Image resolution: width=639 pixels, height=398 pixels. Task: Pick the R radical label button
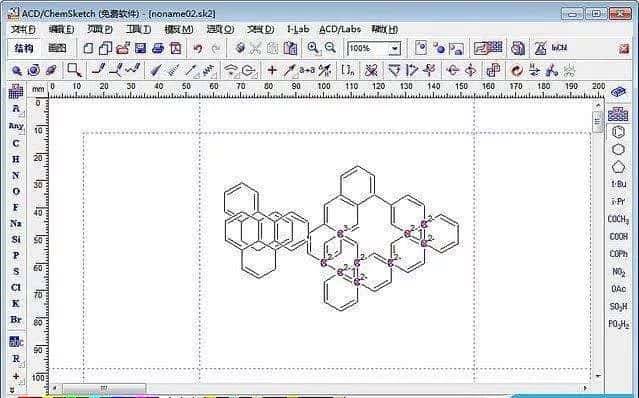tap(16, 359)
